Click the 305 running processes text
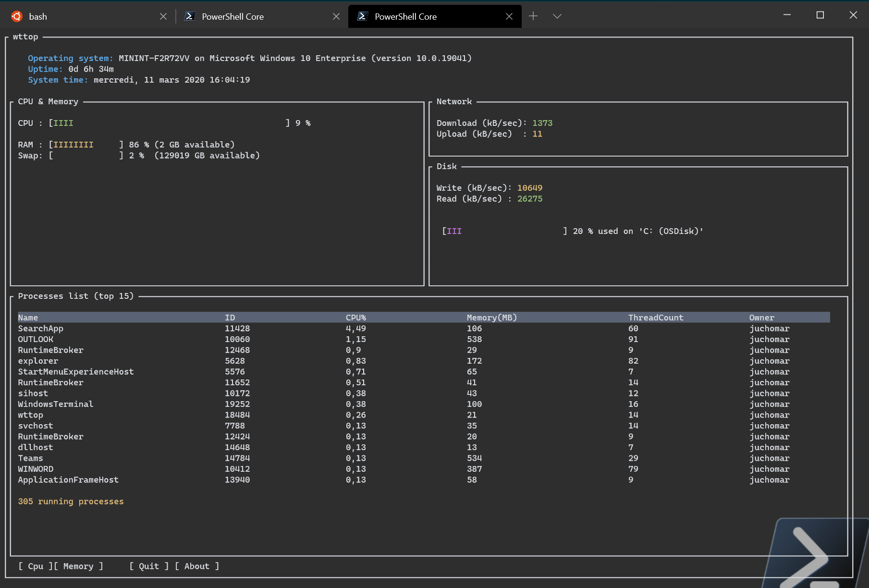 71,502
